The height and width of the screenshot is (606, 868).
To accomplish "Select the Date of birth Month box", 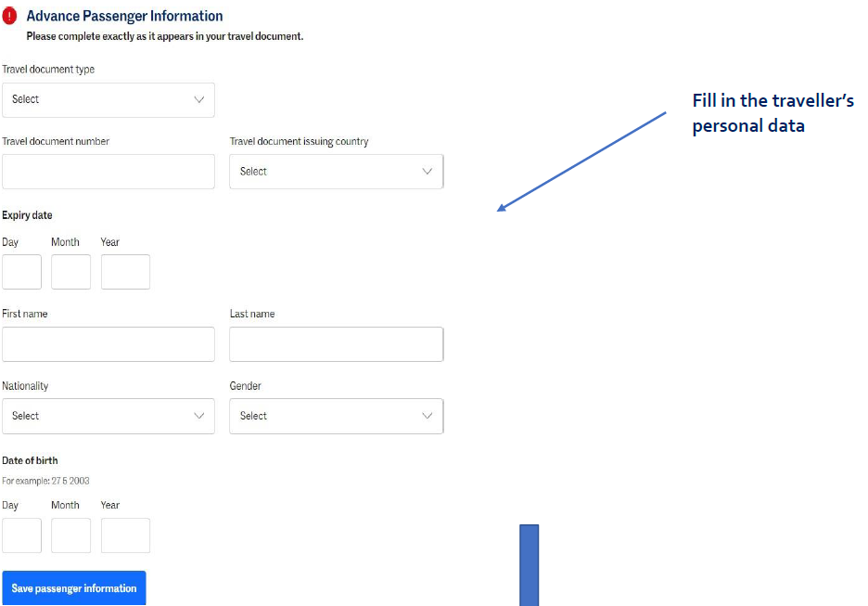I will pos(70,535).
